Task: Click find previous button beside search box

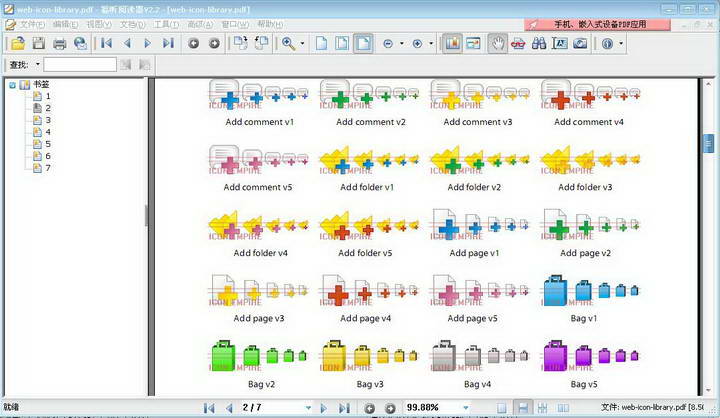Action: pyautogui.click(x=125, y=65)
